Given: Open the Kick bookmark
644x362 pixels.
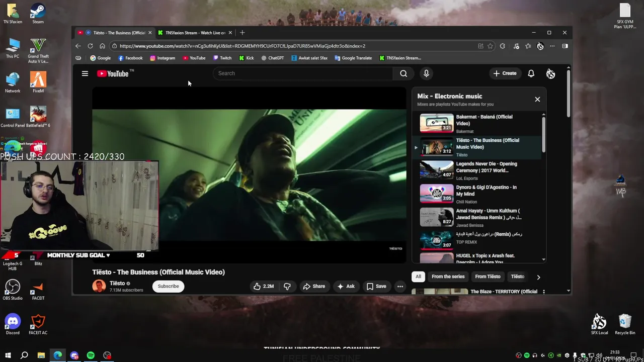Looking at the screenshot, I should coord(247,58).
